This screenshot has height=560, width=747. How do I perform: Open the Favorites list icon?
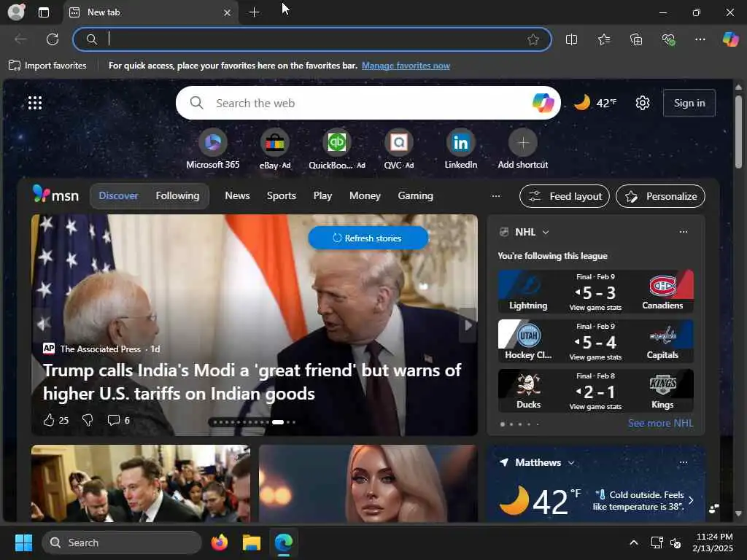click(x=603, y=39)
